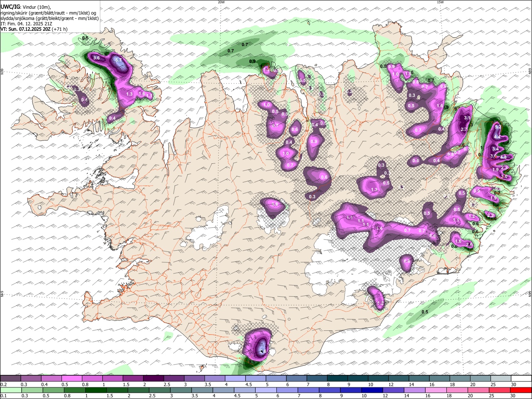The width and height of the screenshot is (532, 399).
Task: Click the '3.0' precipitation value on the east coast
Action: pos(504,177)
